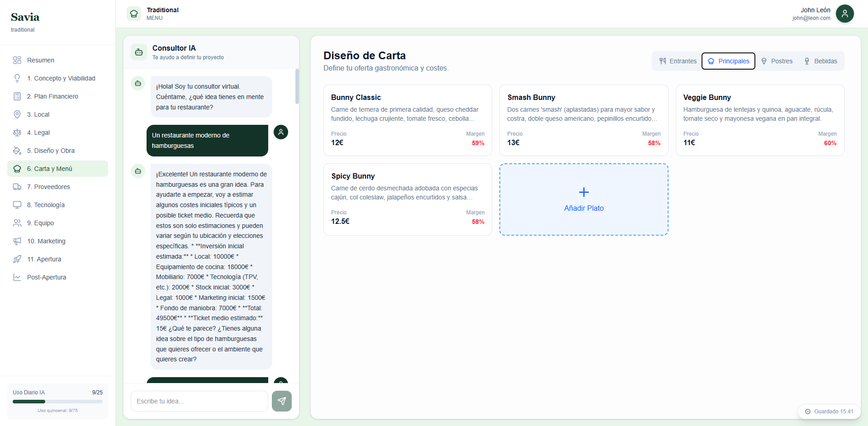Click the John León profile avatar icon
Viewport: 868px width, 426px height.
click(x=845, y=14)
